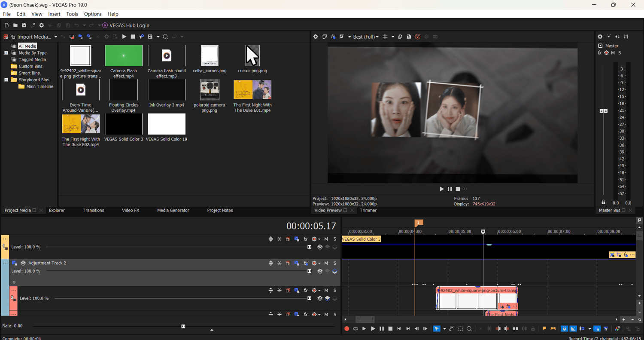Insert a marker with the orange marker icon
This screenshot has width=644, height=340.
coord(544,329)
